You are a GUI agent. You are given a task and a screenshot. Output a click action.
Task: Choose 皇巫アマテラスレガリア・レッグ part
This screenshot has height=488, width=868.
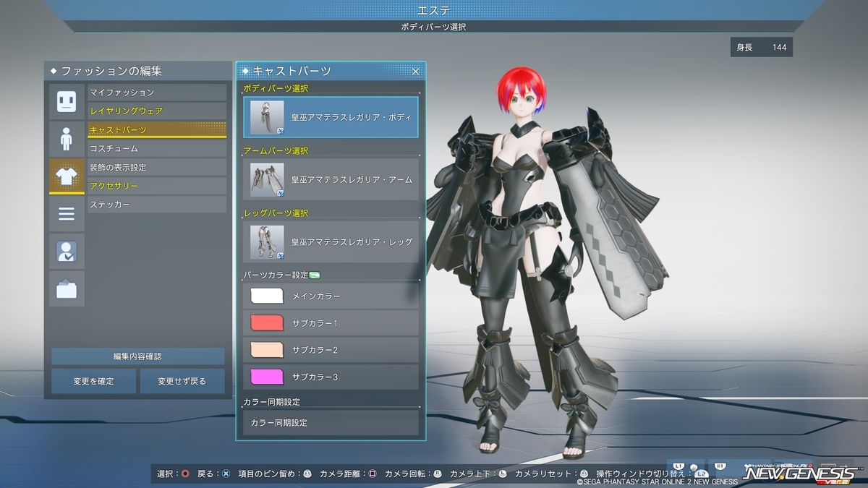tap(331, 241)
